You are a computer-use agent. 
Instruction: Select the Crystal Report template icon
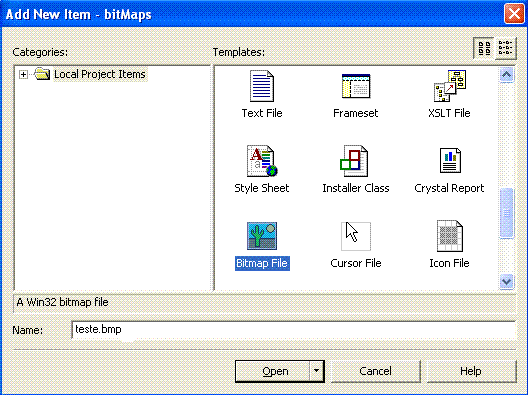coord(450,161)
